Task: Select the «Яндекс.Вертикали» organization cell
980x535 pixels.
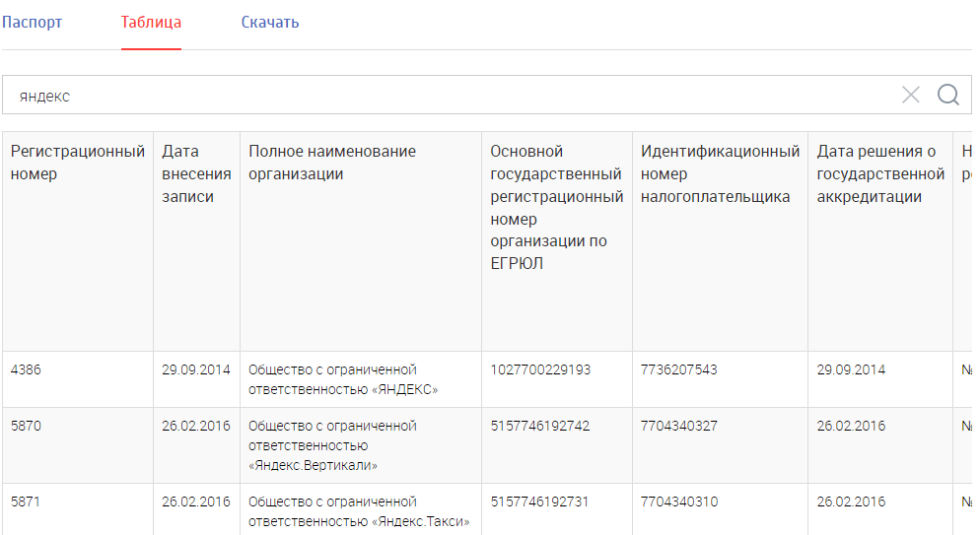Action: pos(361,445)
